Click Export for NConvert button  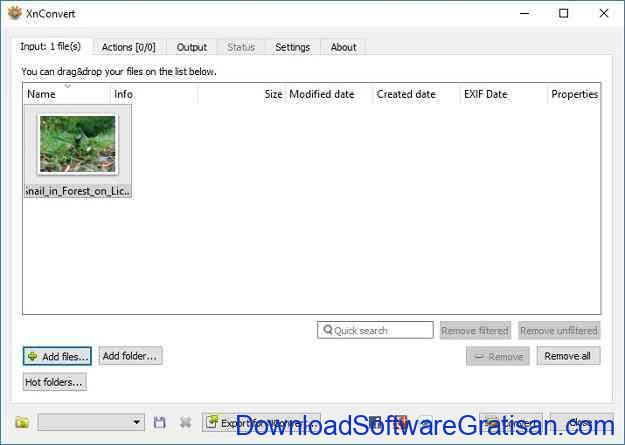pos(261,422)
